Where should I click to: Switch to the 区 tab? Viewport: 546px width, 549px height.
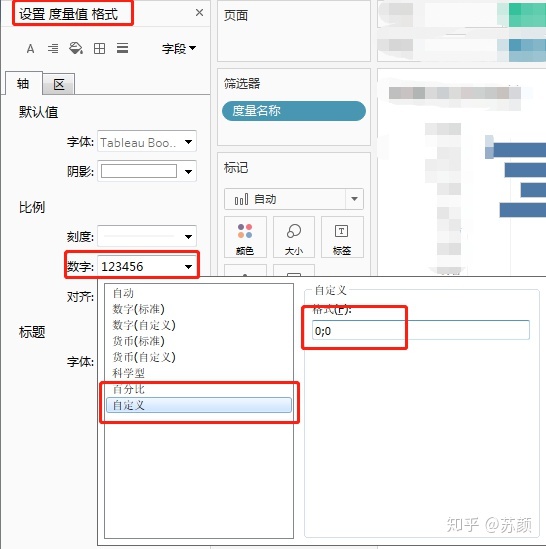[59, 84]
